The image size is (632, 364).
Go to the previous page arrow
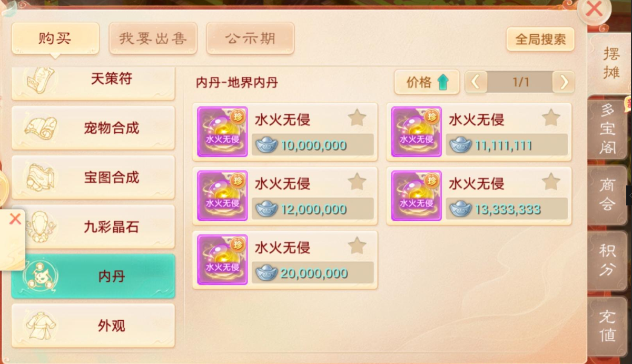(476, 82)
